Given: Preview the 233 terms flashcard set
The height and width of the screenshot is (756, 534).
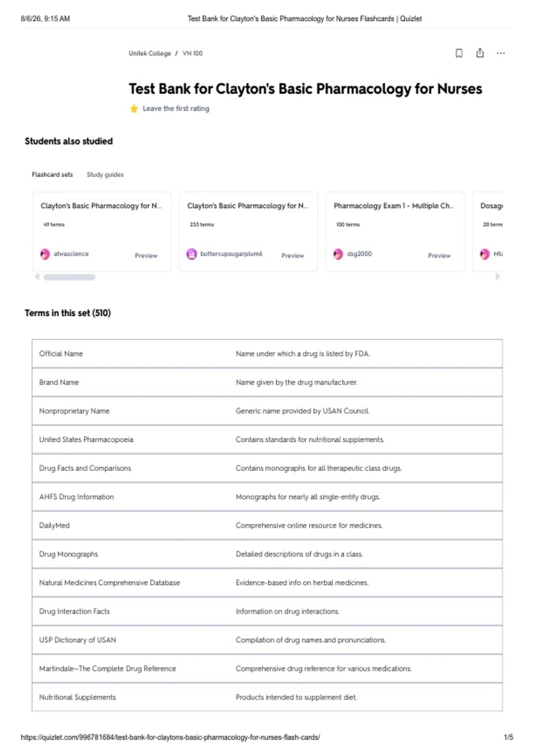Looking at the screenshot, I should (x=293, y=256).
